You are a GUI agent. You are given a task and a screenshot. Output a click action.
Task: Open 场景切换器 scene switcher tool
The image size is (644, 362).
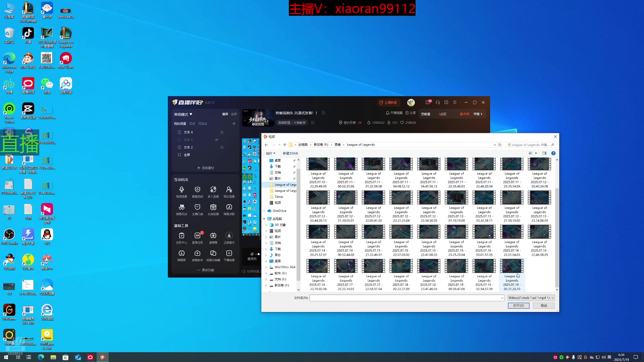point(213,255)
